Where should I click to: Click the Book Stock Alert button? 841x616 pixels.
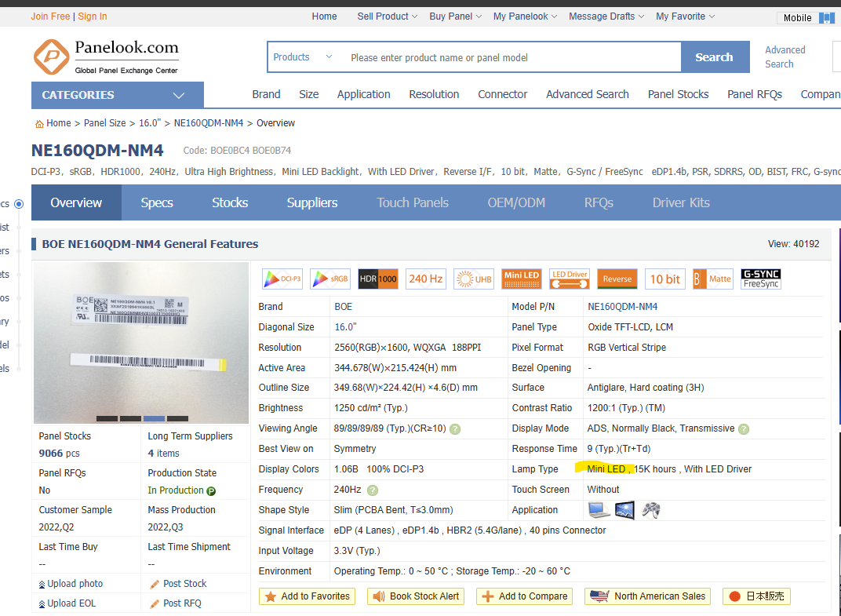click(416, 596)
